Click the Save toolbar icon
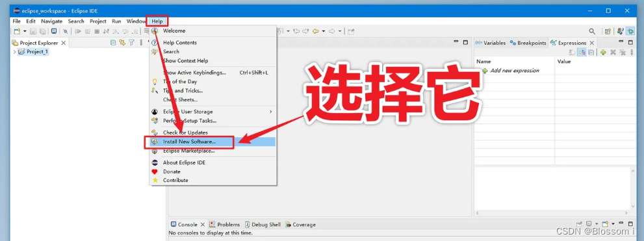 [33, 31]
